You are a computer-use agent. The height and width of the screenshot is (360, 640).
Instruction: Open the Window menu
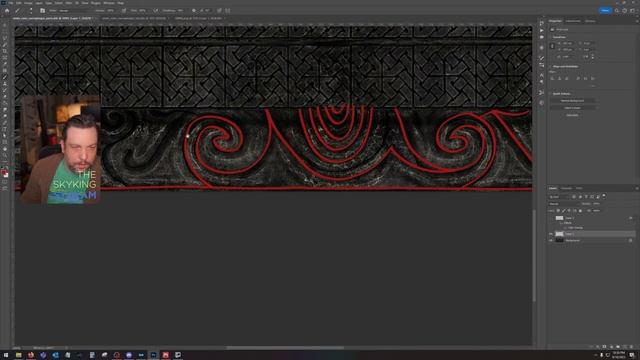coord(109,3)
